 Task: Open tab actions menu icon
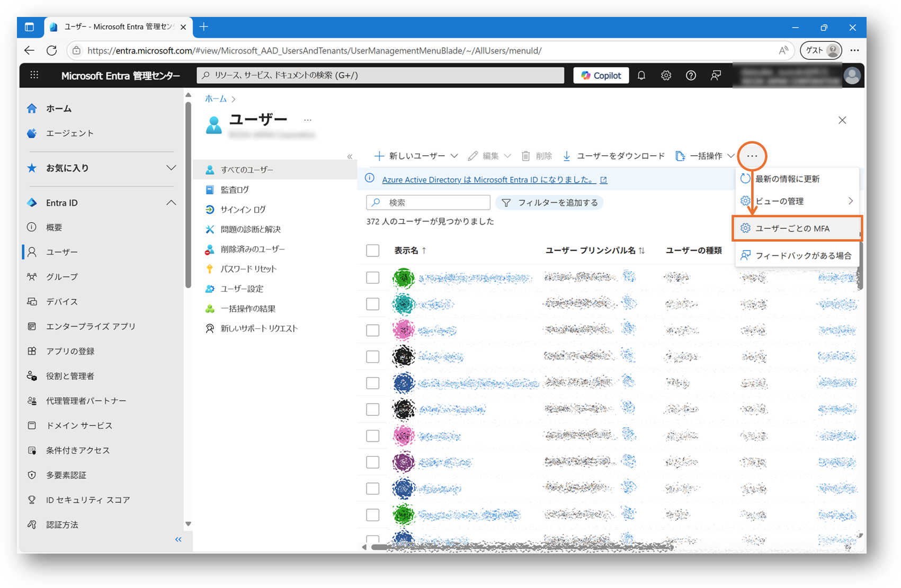pyautogui.click(x=30, y=27)
